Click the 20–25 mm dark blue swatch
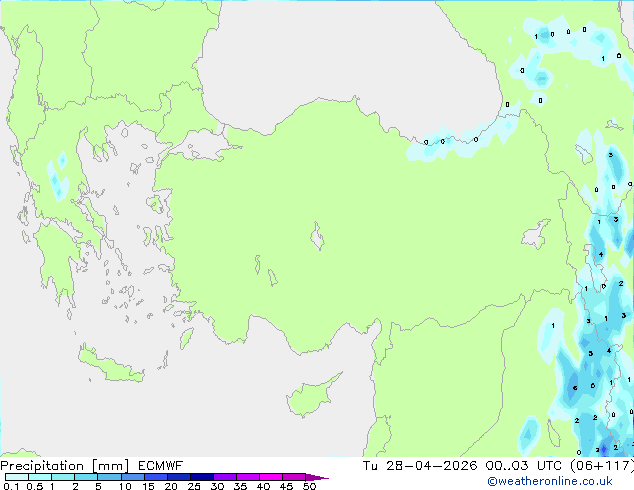634x490 pixels. pyautogui.click(x=178, y=477)
